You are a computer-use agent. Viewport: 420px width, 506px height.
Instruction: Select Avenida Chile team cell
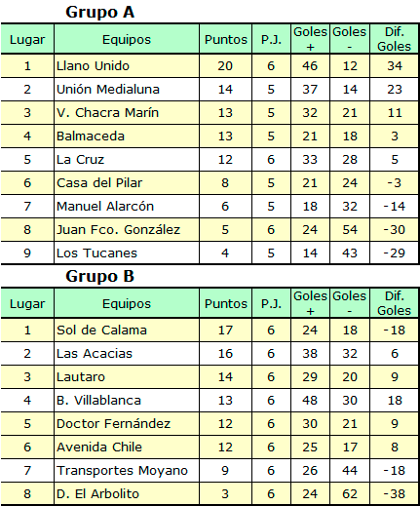point(127,448)
